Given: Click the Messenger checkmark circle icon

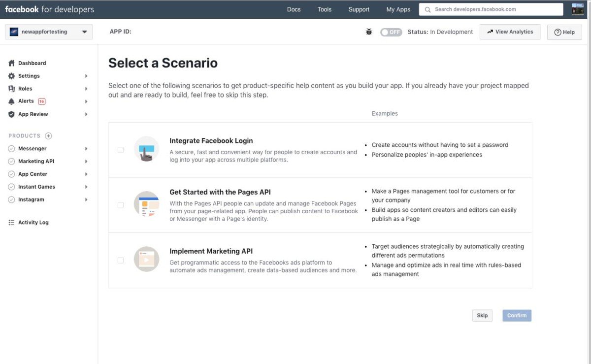Looking at the screenshot, I should coord(11,149).
